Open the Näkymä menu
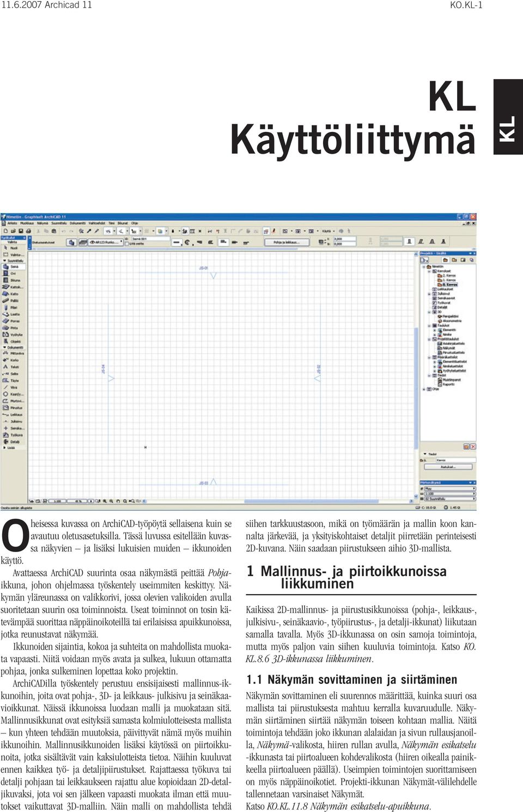Viewport: 523px width, 812px height. (x=42, y=223)
